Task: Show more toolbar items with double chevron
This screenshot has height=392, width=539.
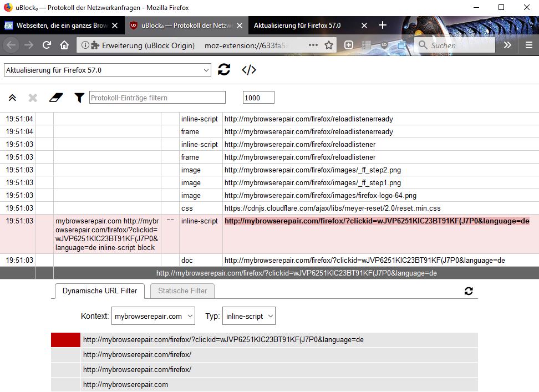Action: tap(507, 45)
